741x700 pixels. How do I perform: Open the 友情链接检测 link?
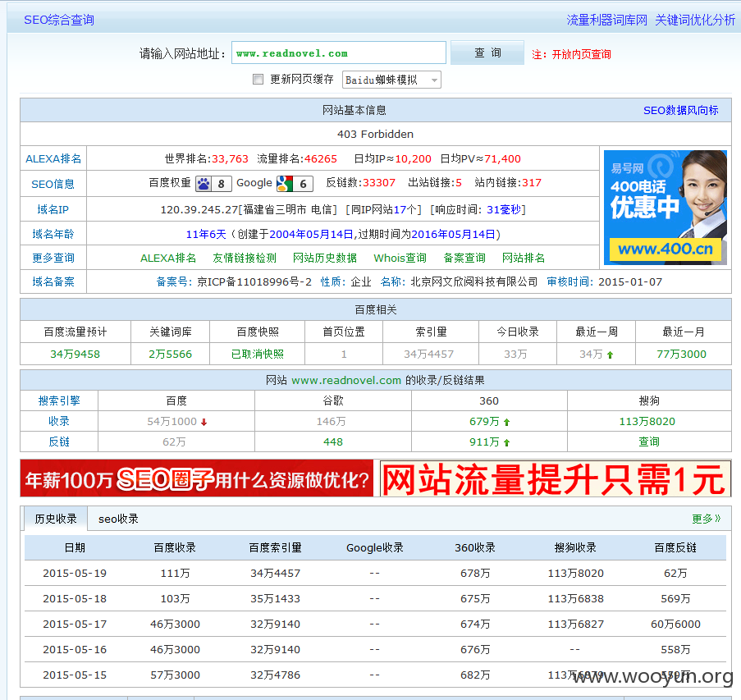click(245, 258)
